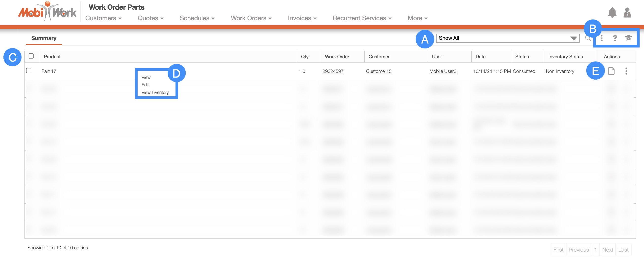Open work order 29324597 link
The image size is (644, 258).
tap(333, 71)
